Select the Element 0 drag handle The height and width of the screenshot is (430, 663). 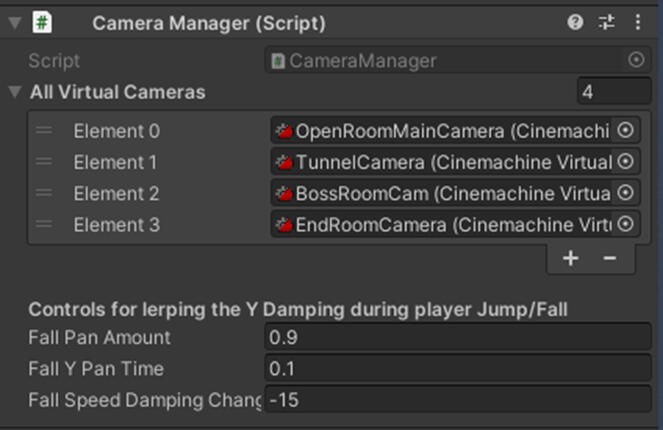[x=45, y=131]
